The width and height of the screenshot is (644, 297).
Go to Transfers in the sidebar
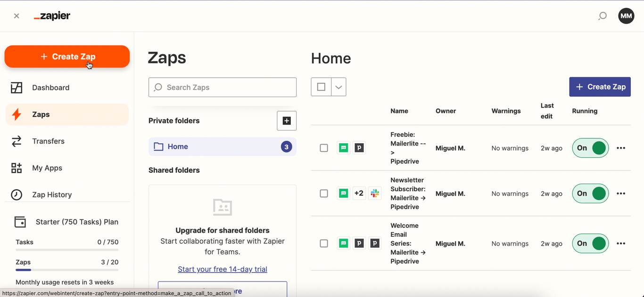[67, 141]
